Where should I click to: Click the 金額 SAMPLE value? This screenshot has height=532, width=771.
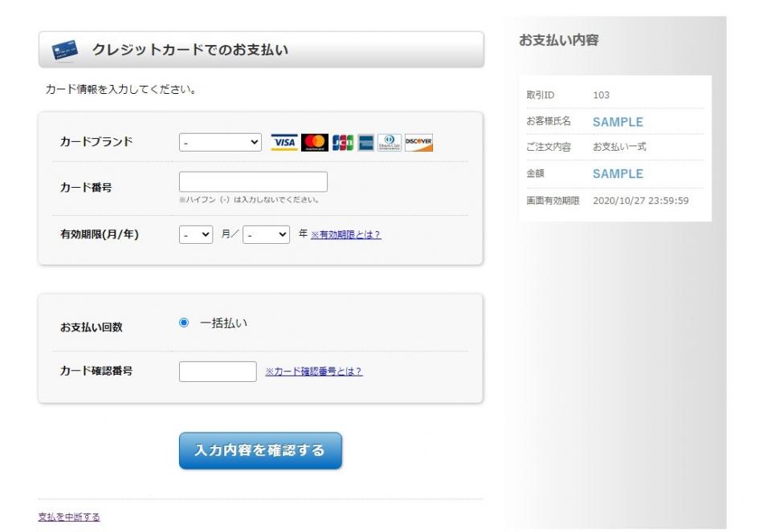[x=618, y=173]
